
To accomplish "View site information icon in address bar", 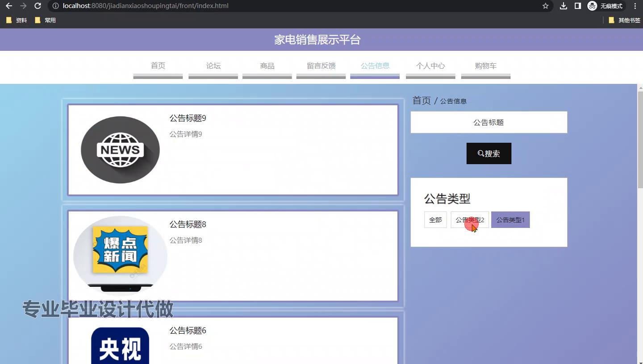I will tap(55, 6).
